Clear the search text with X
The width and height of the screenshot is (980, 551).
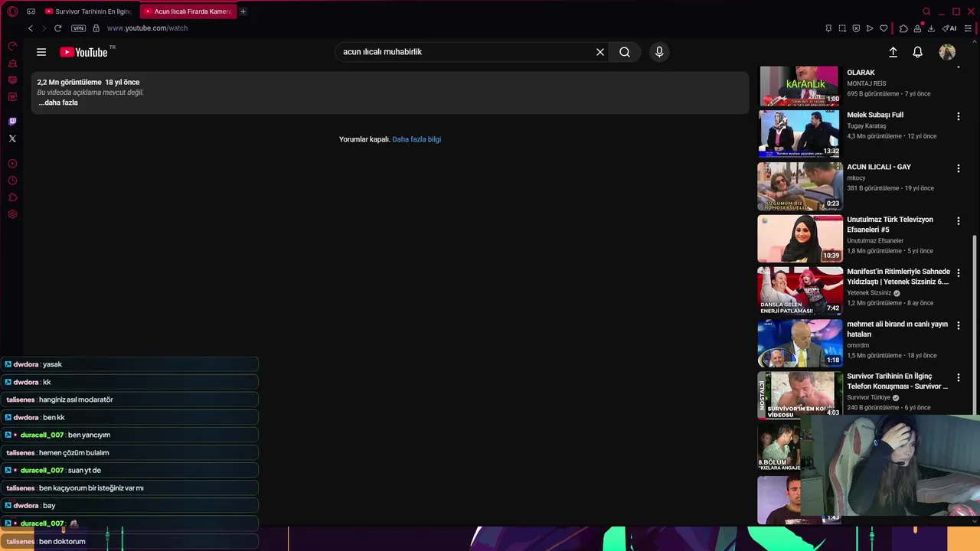[x=600, y=52]
